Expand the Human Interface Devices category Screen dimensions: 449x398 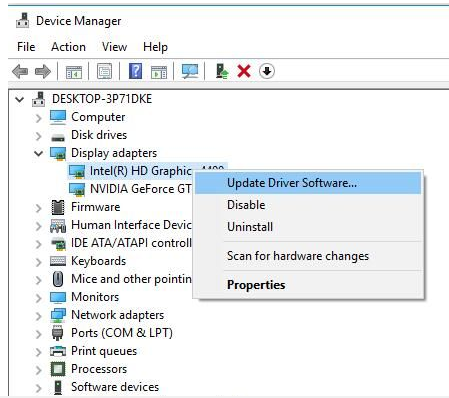[39, 226]
